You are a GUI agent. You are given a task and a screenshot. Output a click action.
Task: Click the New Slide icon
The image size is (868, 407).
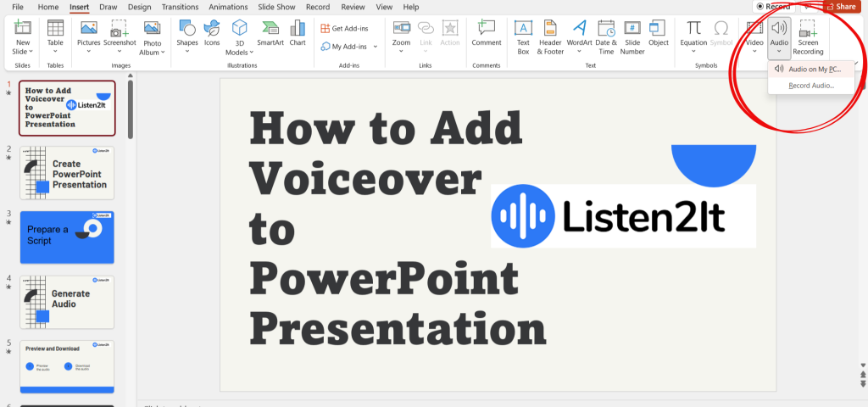23,28
